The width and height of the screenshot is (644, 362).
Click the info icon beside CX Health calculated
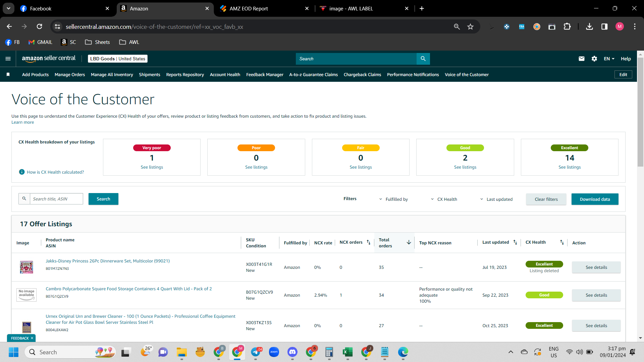(x=22, y=172)
